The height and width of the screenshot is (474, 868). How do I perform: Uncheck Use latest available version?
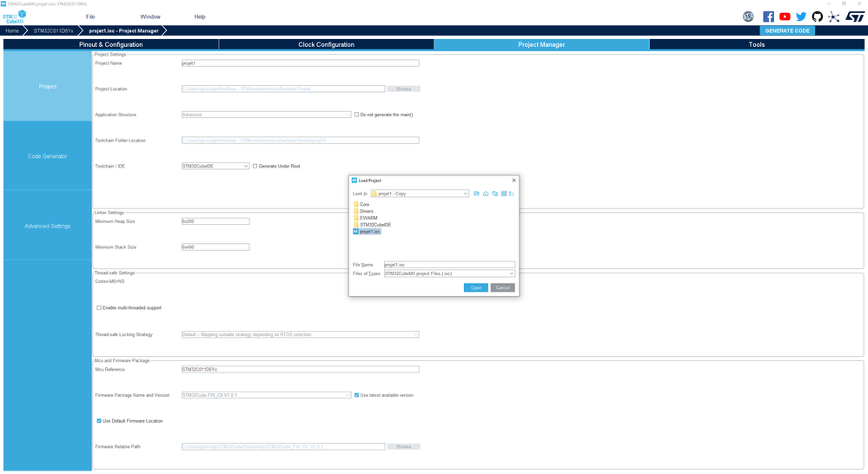(x=356, y=395)
